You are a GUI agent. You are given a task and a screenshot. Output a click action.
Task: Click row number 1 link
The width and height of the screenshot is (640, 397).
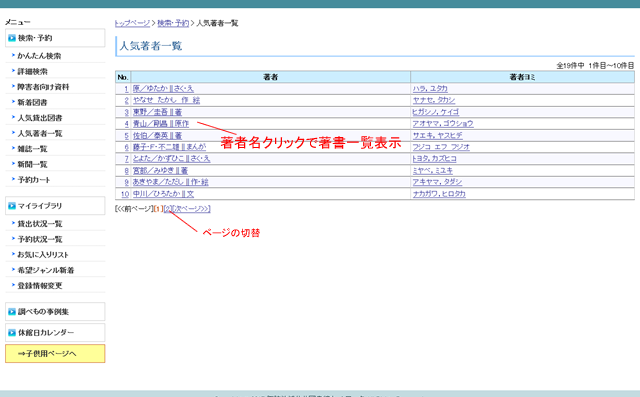[126, 89]
